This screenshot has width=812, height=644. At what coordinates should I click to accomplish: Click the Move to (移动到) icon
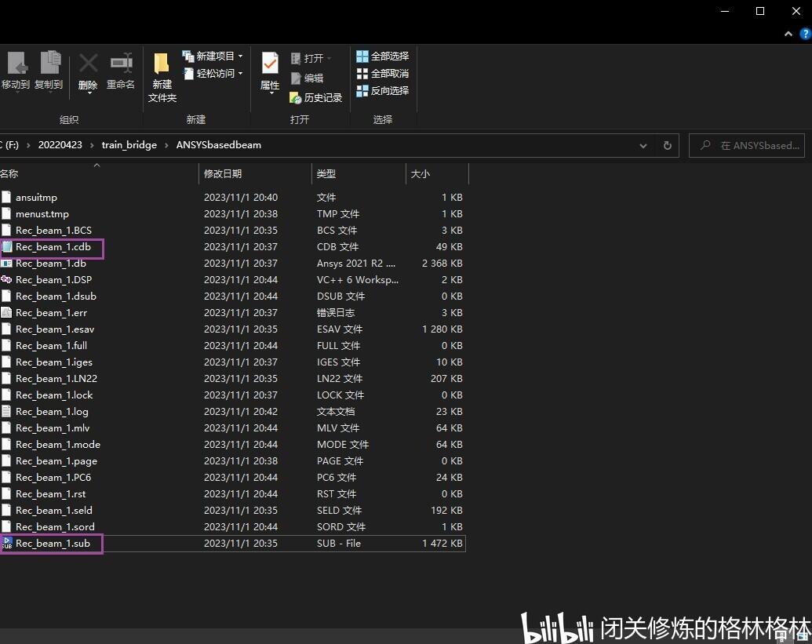(x=16, y=71)
